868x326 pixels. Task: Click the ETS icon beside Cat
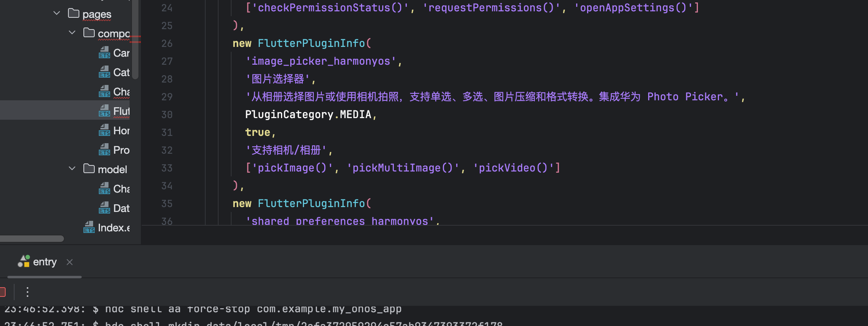click(x=104, y=72)
